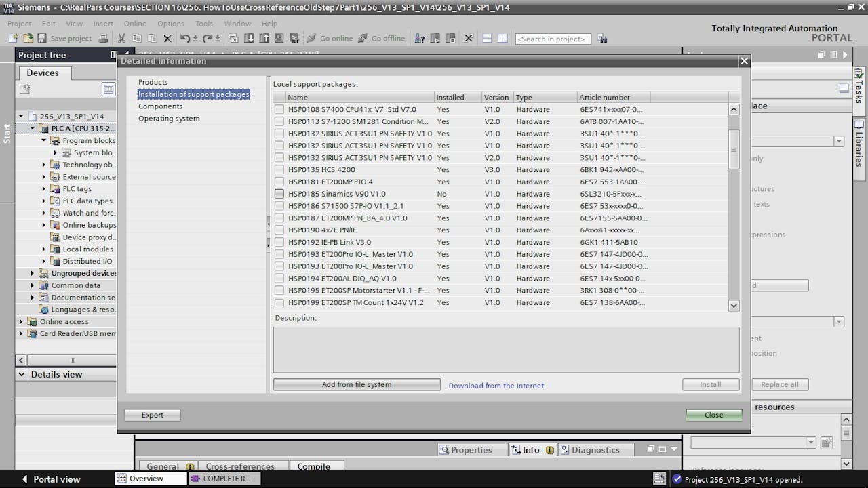Click the Undo toolbar icon

184,38
